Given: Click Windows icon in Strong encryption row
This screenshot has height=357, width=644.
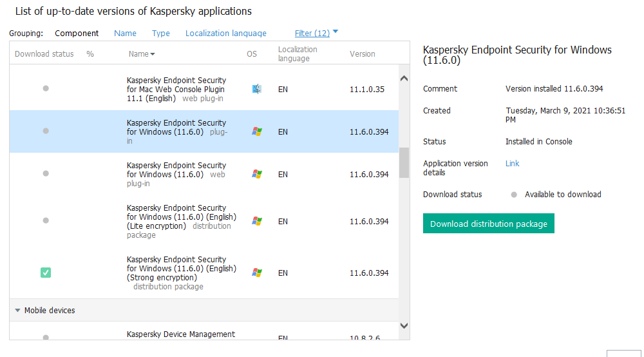Looking at the screenshot, I should [x=257, y=273].
